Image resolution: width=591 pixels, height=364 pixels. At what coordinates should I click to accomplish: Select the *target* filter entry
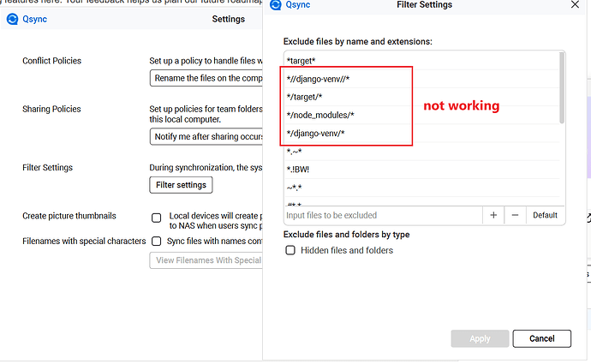[301, 61]
